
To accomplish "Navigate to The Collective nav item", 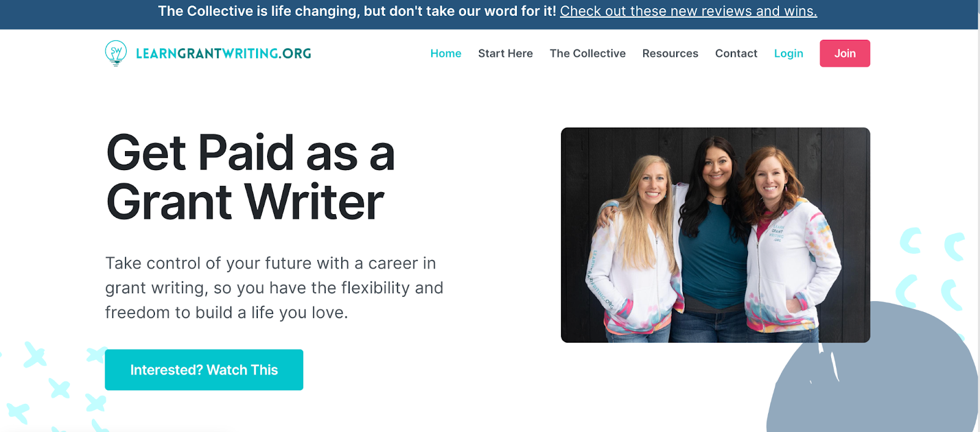I will (587, 53).
